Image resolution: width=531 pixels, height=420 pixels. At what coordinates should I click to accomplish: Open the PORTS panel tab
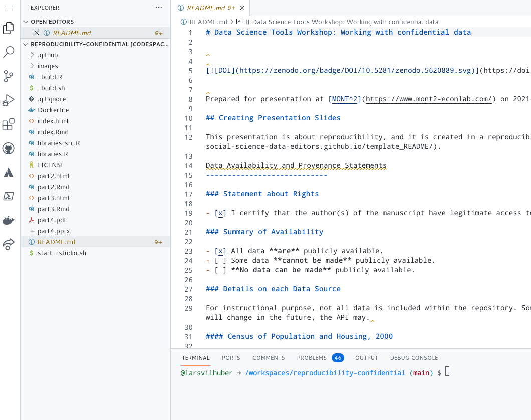(x=231, y=357)
